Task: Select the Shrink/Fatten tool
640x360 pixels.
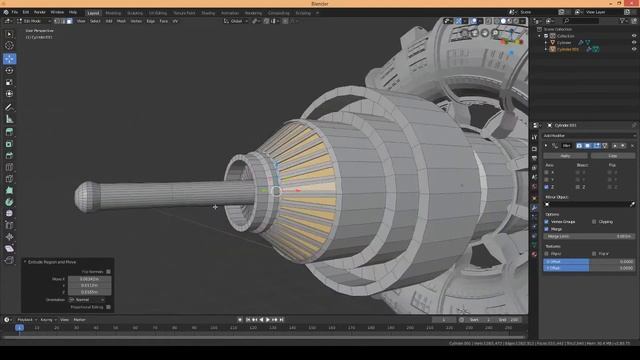Action: (9, 237)
